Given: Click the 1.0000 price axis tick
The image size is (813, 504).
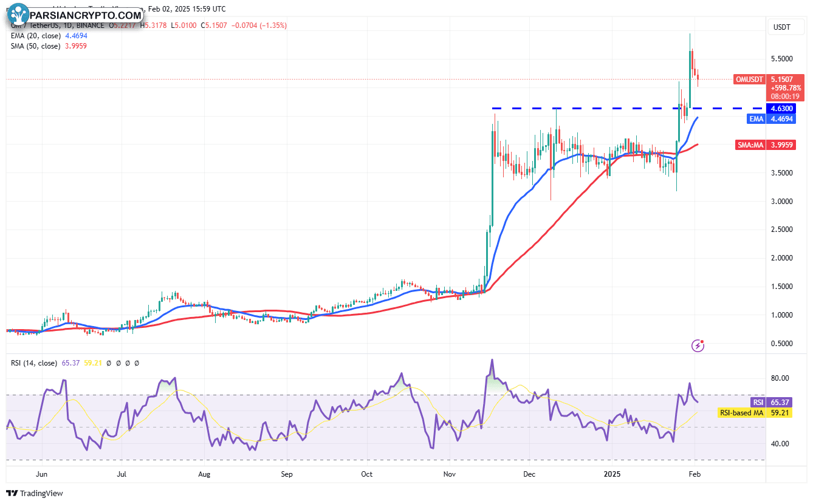Looking at the screenshot, I should pos(781,315).
